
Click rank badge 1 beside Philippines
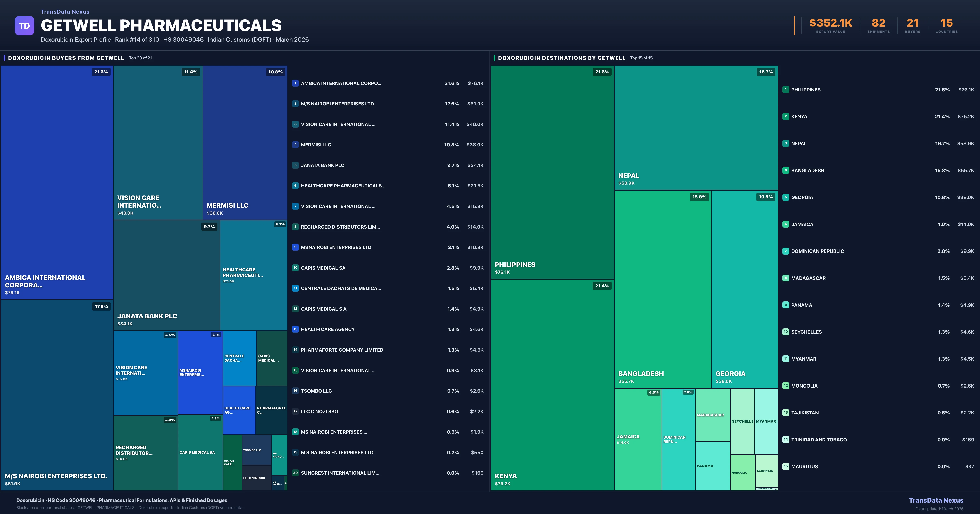786,90
